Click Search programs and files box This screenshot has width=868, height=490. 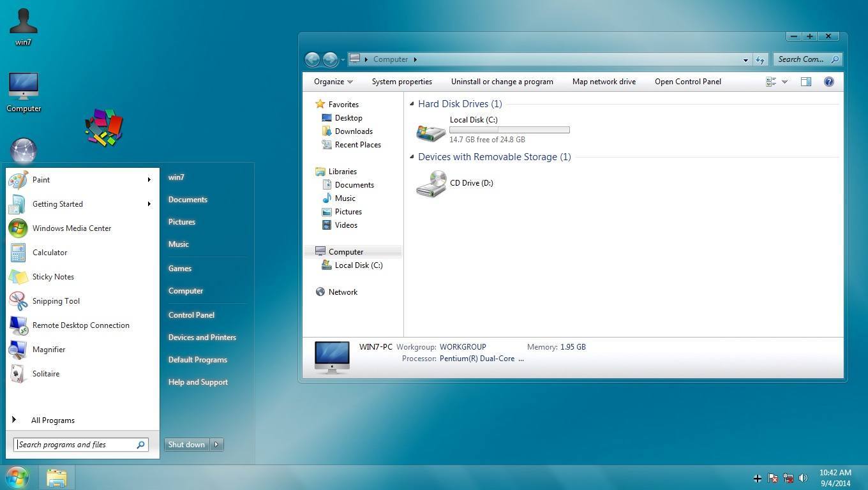81,445
